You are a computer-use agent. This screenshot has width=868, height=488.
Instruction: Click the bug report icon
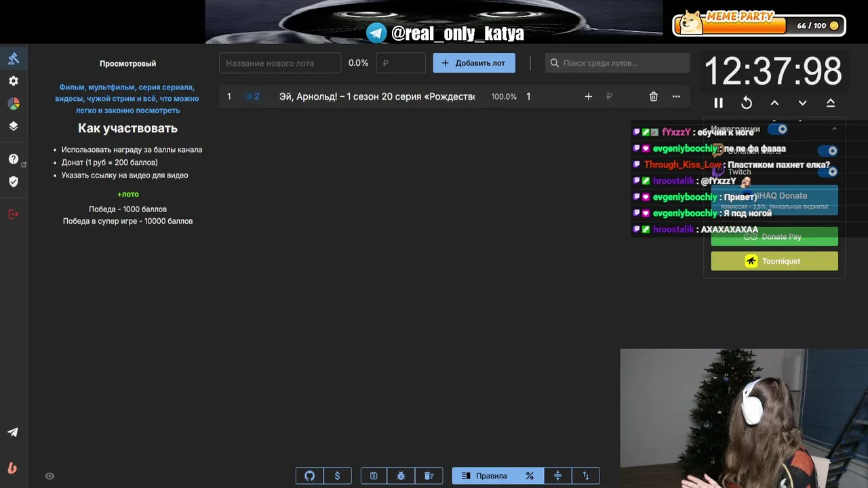(401, 476)
